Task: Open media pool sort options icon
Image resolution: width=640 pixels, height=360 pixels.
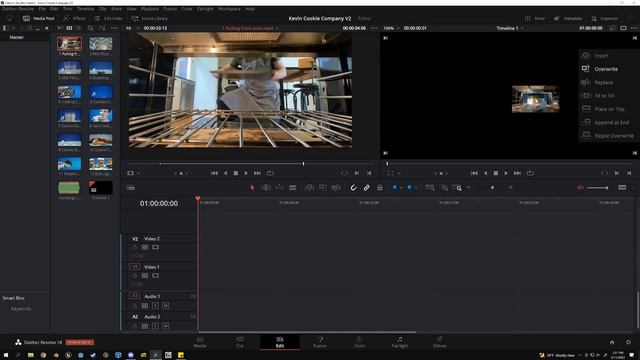Action: coord(102,28)
